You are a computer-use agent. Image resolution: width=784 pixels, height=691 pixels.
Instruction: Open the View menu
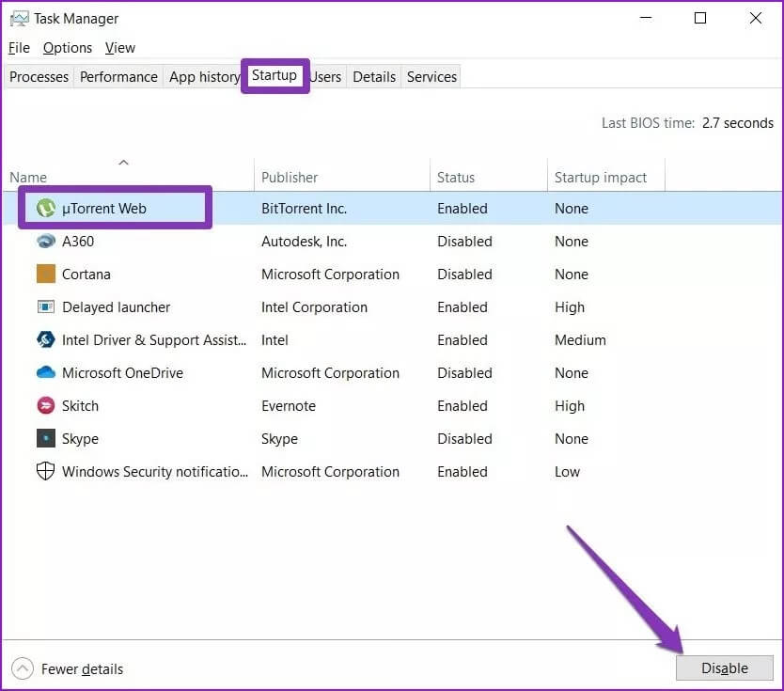point(120,48)
